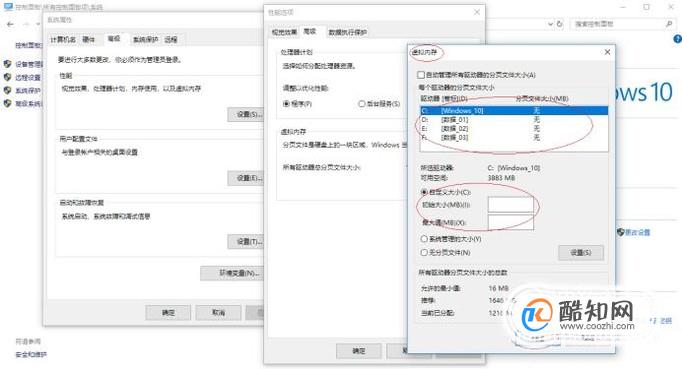The height and width of the screenshot is (369, 682).
Task: Open the 远程 tab in 系统属性
Action: (x=171, y=40)
